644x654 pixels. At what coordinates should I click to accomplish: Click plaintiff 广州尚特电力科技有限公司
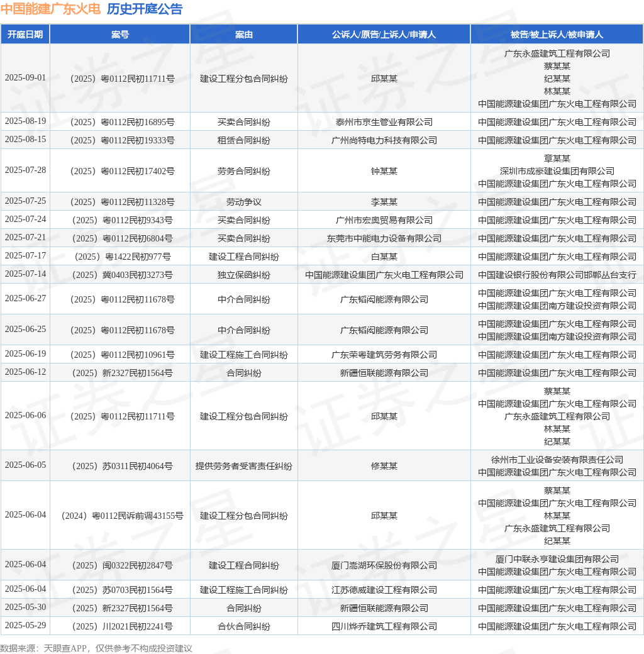click(384, 140)
